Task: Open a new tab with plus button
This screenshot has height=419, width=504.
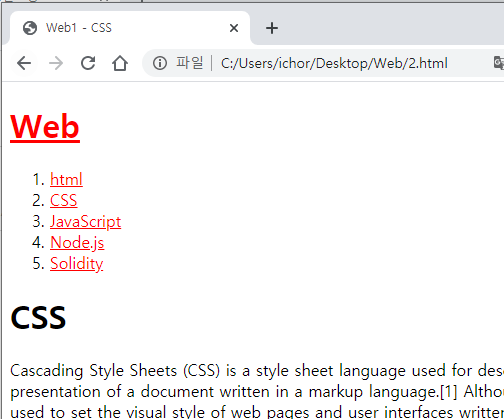Action: (272, 28)
